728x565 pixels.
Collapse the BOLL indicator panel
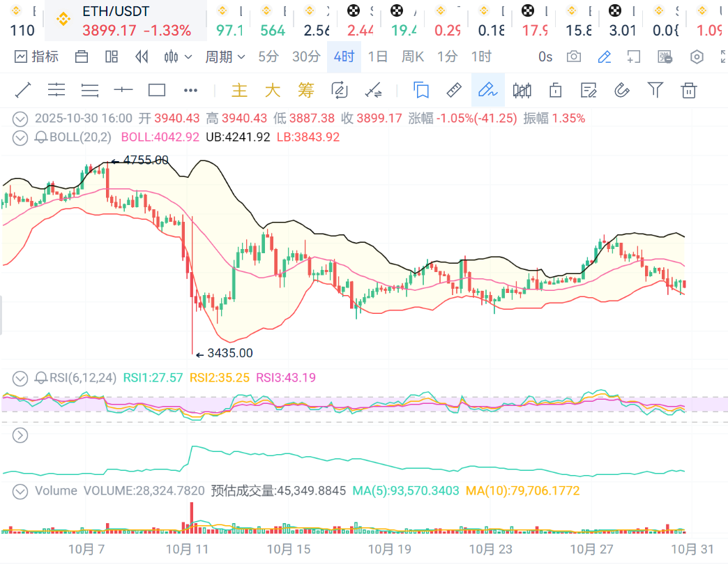pos(21,137)
